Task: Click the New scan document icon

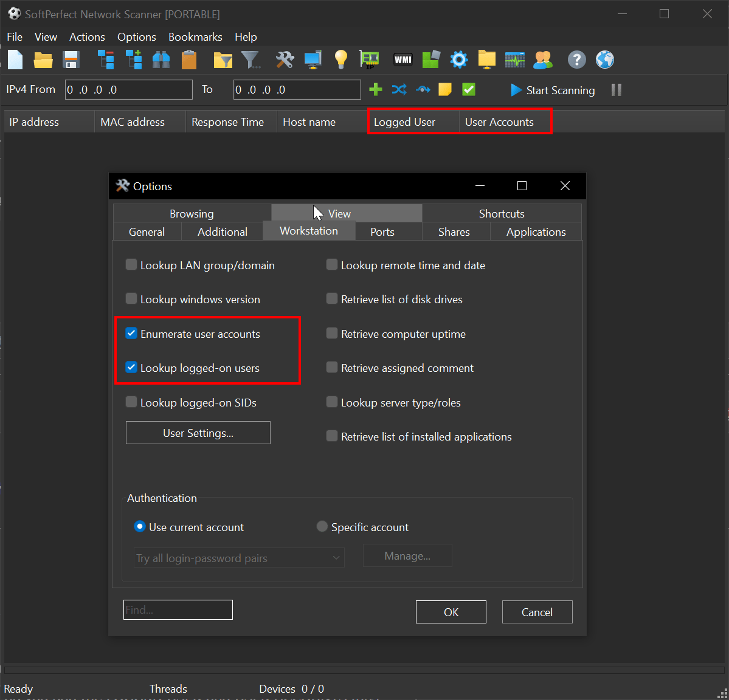Action: coord(15,60)
